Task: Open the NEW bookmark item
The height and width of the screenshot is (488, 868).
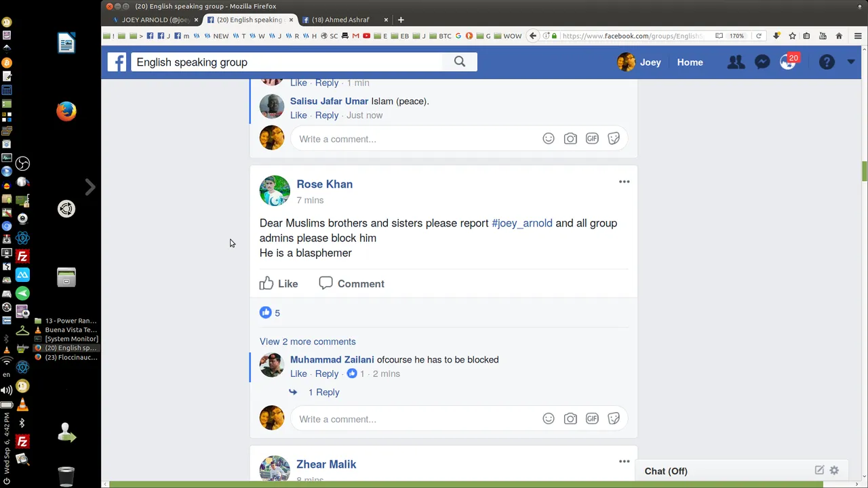Action: [x=216, y=36]
